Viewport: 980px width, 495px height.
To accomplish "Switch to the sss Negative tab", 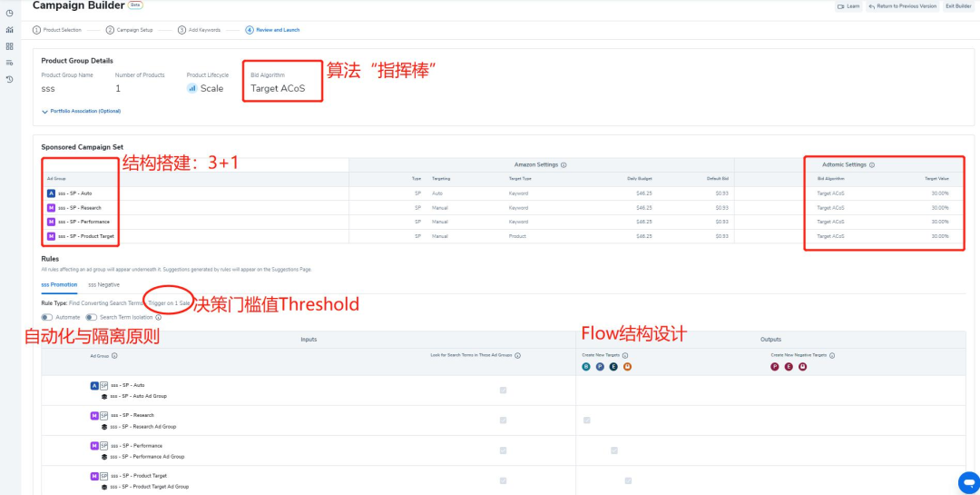I will (x=103, y=284).
